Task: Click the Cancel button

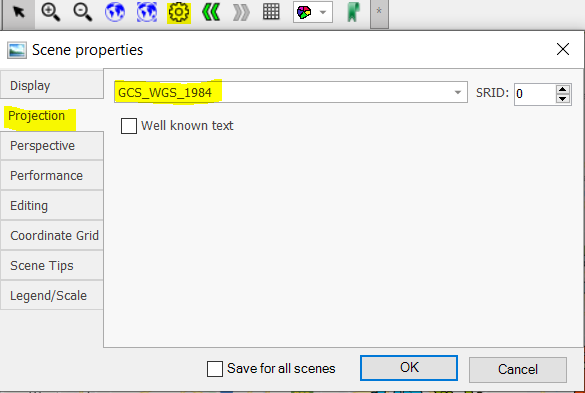Action: click(x=518, y=369)
